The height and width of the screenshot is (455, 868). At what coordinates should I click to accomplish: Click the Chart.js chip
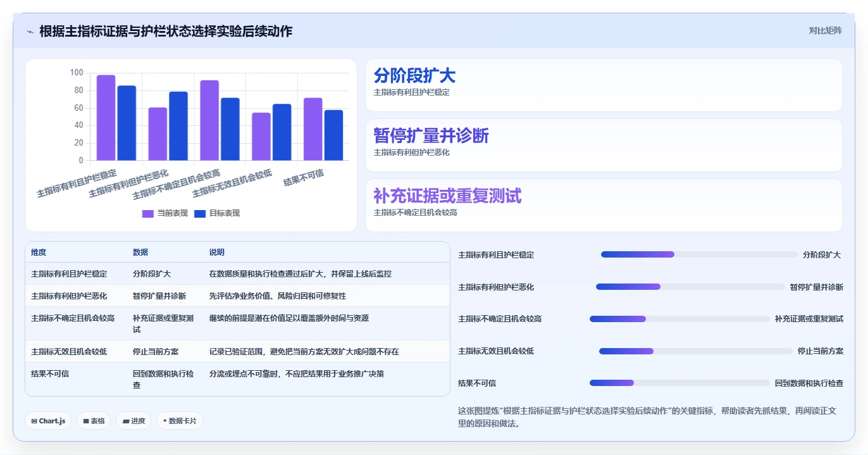pyautogui.click(x=48, y=421)
